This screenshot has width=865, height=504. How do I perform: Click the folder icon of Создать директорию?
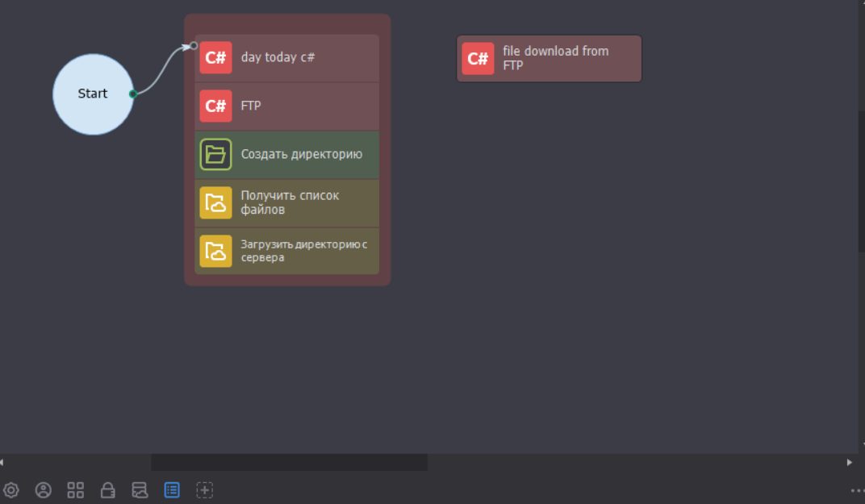[x=215, y=154]
